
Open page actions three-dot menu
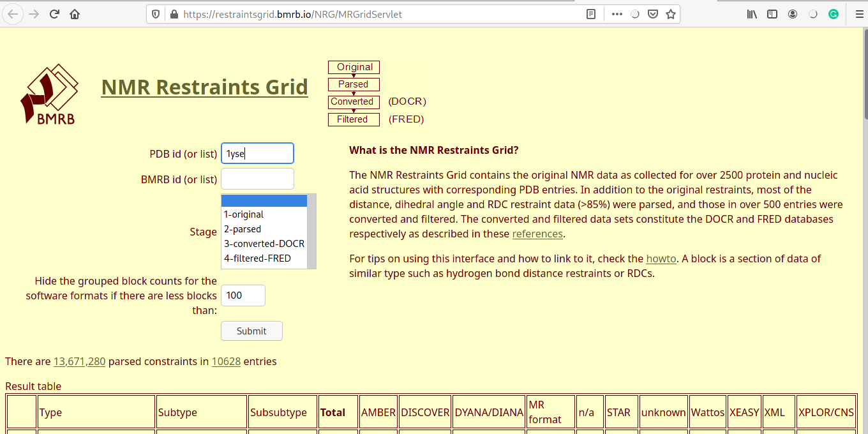point(617,14)
